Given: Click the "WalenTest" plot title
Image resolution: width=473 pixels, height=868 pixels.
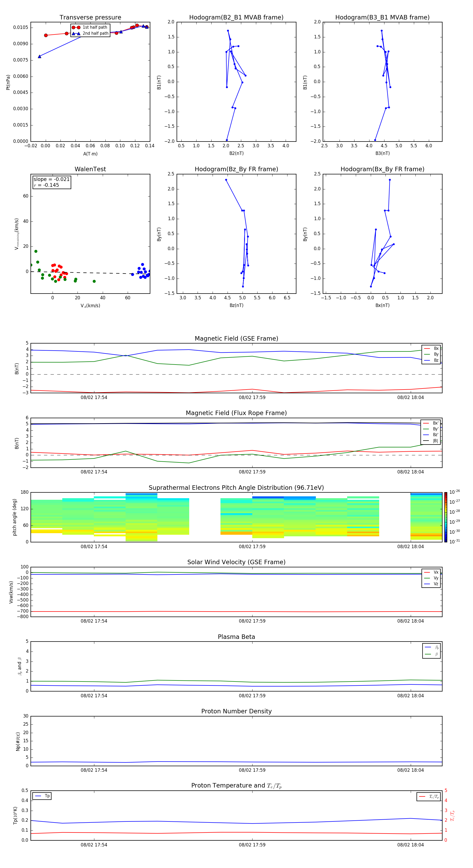Looking at the screenshot, I should 90,169.
